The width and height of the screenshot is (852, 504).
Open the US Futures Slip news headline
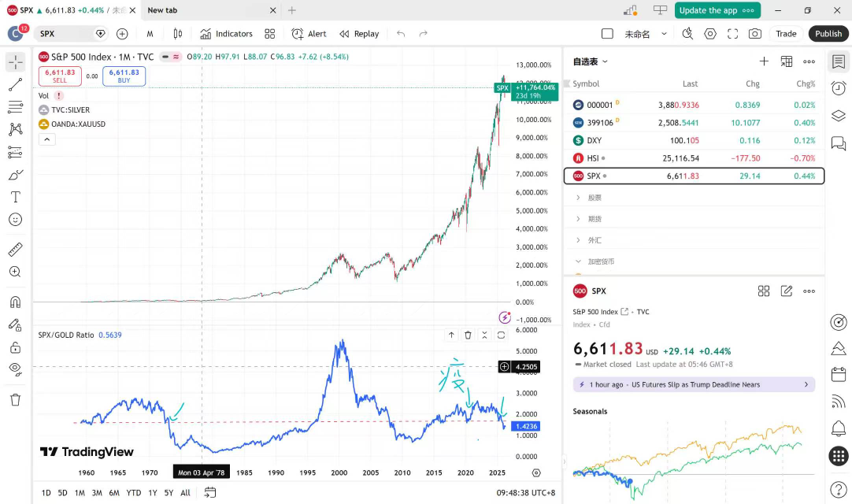point(694,384)
